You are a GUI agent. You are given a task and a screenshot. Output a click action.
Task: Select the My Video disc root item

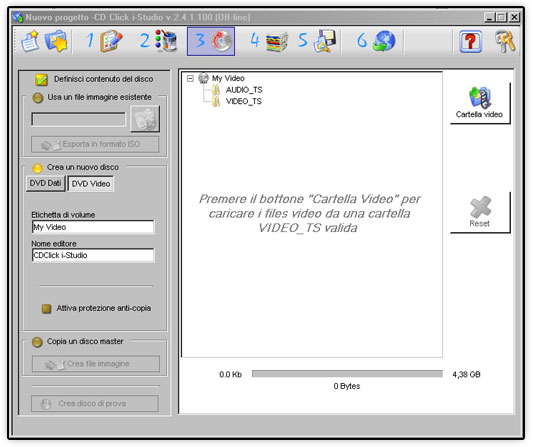(x=221, y=78)
